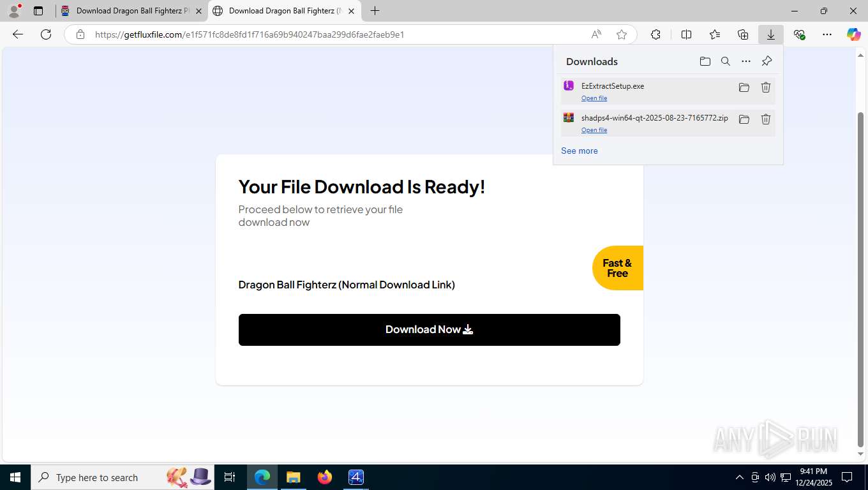
Task: Pin the Downloads panel
Action: (x=767, y=61)
